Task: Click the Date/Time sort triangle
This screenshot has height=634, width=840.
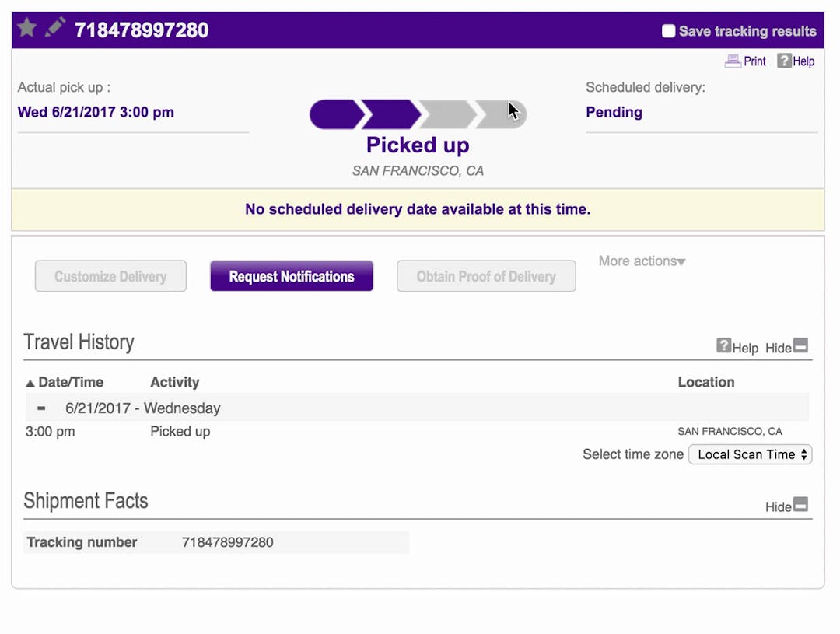Action: click(30, 382)
